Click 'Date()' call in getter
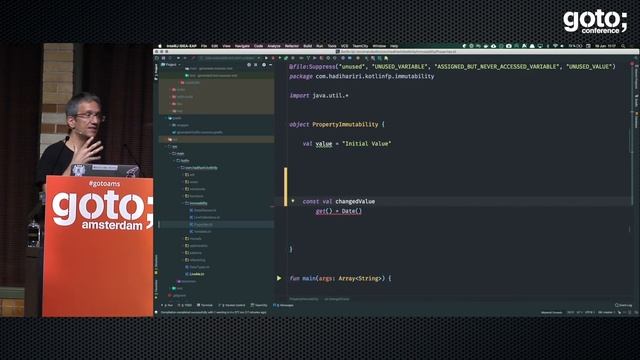Image resolution: width=640 pixels, height=360 pixels. pos(351,211)
